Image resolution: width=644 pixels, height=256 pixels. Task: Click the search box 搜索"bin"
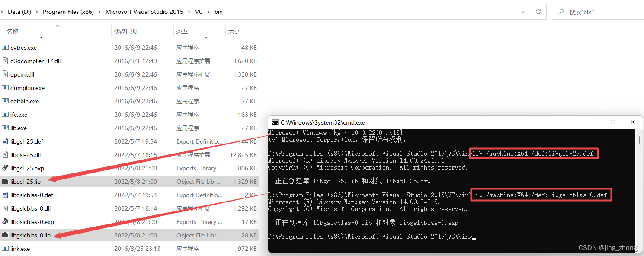tap(597, 12)
